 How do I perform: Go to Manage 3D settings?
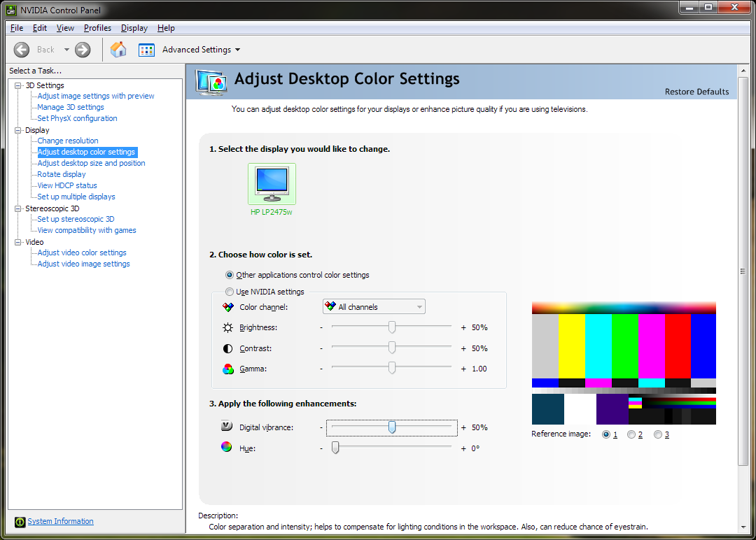tap(71, 107)
